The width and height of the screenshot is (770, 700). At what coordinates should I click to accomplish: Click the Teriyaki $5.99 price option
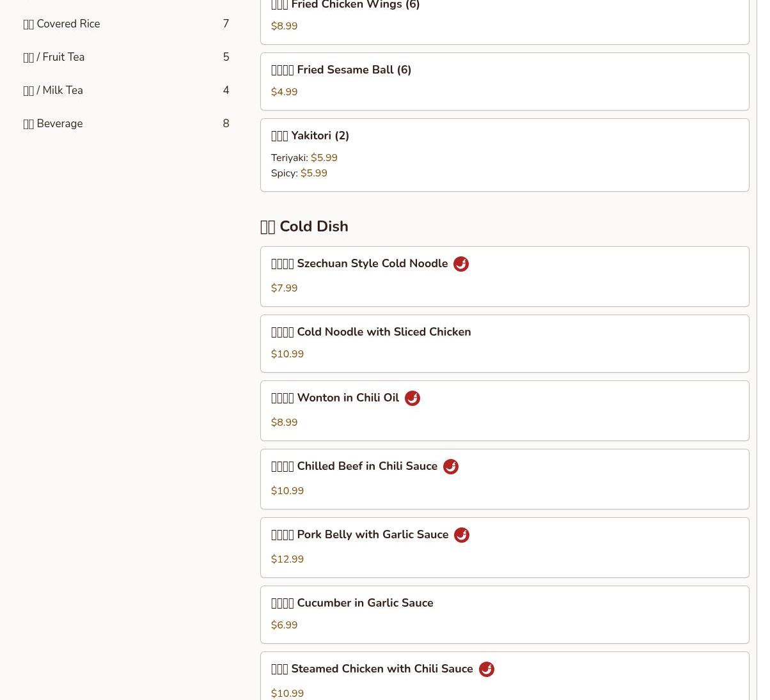304,158
